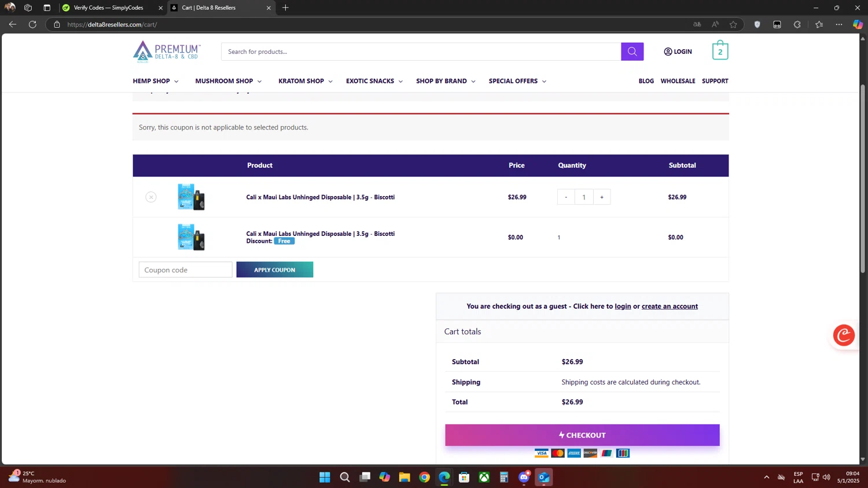Click the APPLY COUPON button
The width and height of the screenshot is (868, 488).
coord(275,269)
